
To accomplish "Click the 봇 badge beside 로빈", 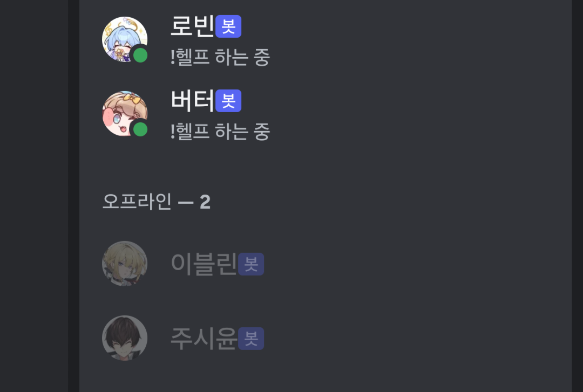I will (x=228, y=26).
